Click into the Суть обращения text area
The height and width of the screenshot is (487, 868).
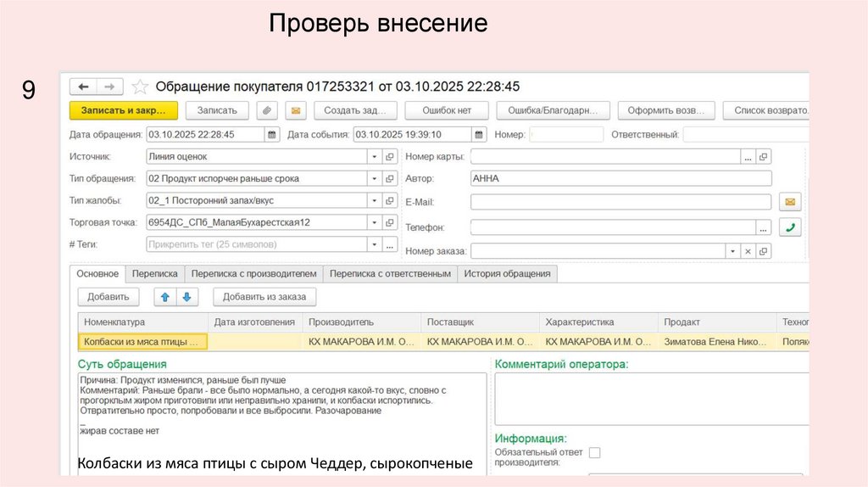coord(281,424)
